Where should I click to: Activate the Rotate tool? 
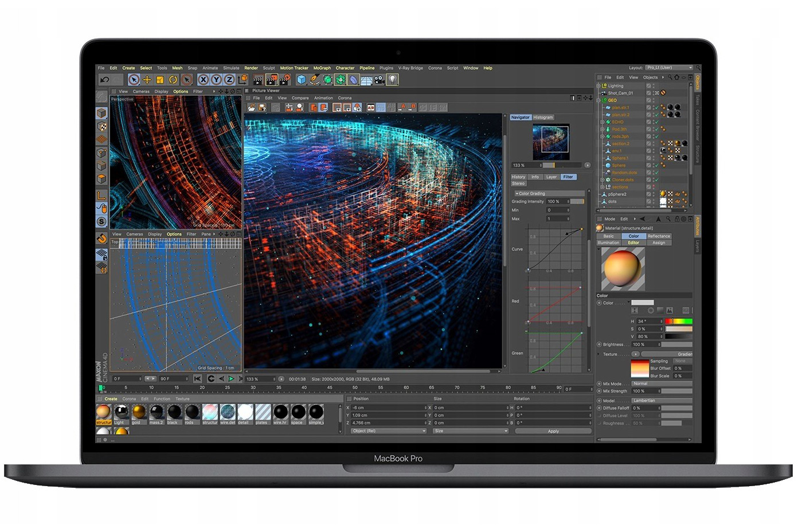tap(173, 80)
